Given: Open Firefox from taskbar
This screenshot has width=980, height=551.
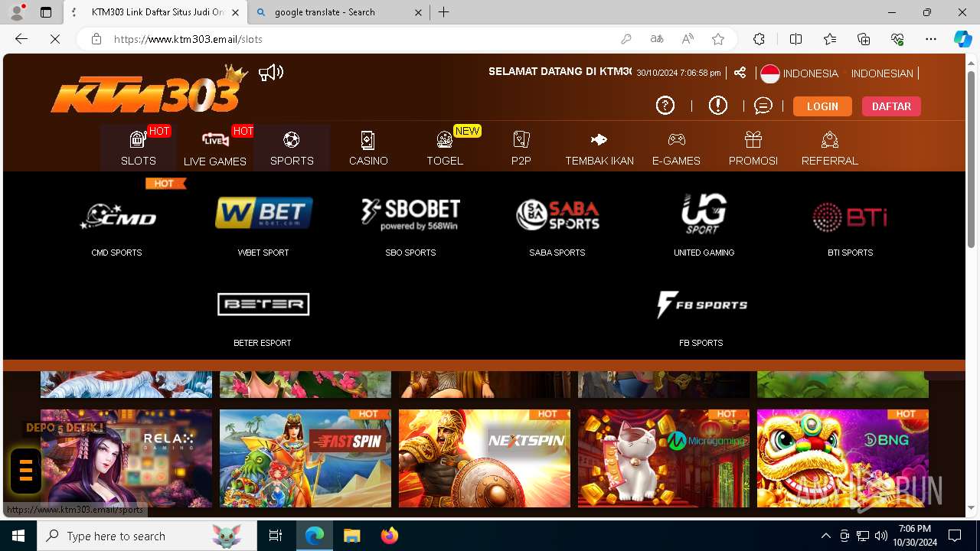Looking at the screenshot, I should (390, 536).
